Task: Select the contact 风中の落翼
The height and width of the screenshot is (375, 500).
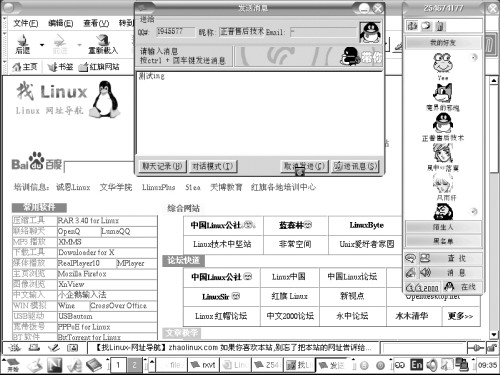Action: click(443, 157)
